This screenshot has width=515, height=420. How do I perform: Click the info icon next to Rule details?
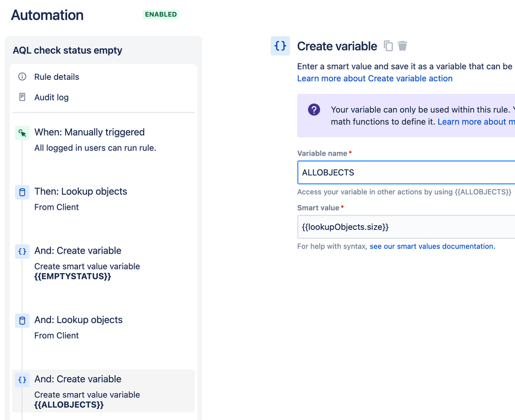click(x=21, y=77)
